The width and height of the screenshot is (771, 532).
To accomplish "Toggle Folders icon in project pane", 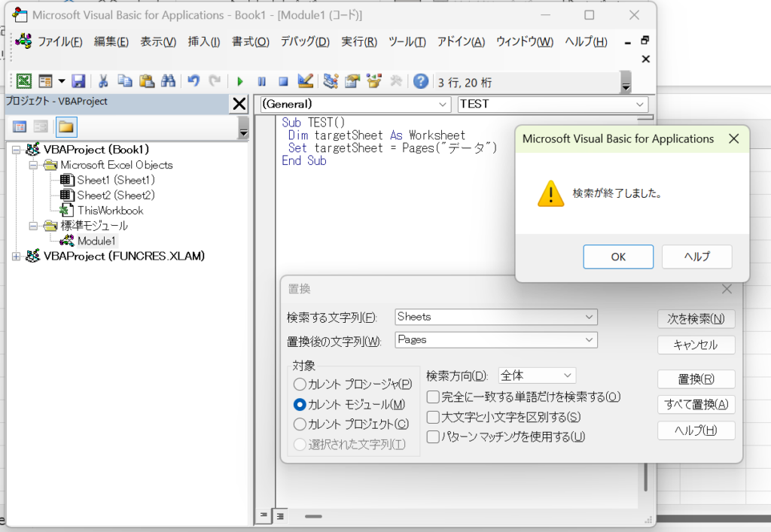I will point(66,127).
